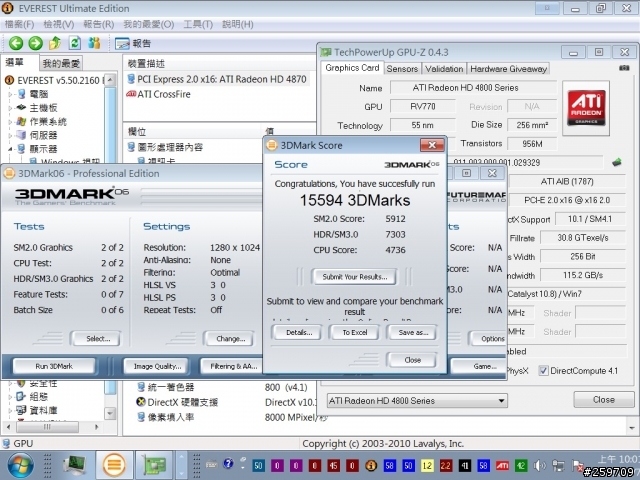This screenshot has width=640, height=480.
Task: Click the blue help question tray icon
Action: (x=228, y=464)
